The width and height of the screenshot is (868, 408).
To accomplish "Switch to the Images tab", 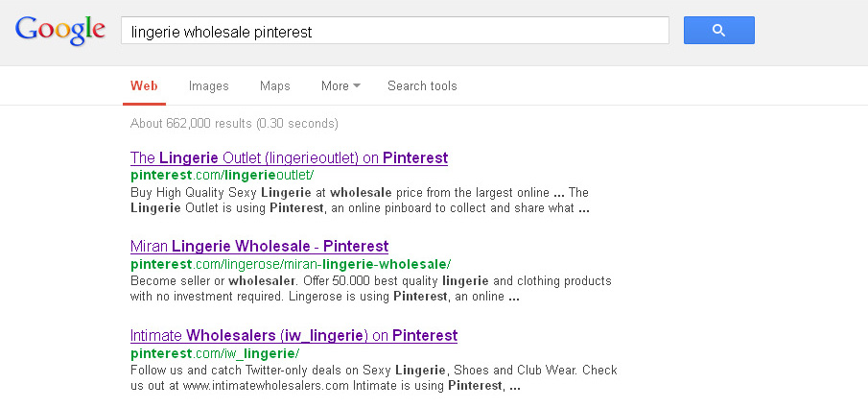I will (x=209, y=86).
